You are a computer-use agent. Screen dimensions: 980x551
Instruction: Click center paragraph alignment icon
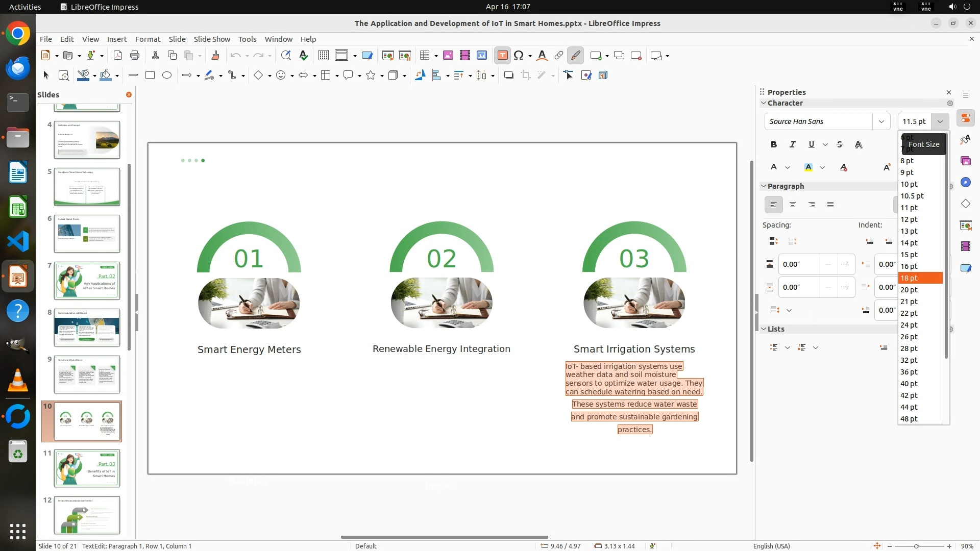tap(793, 205)
